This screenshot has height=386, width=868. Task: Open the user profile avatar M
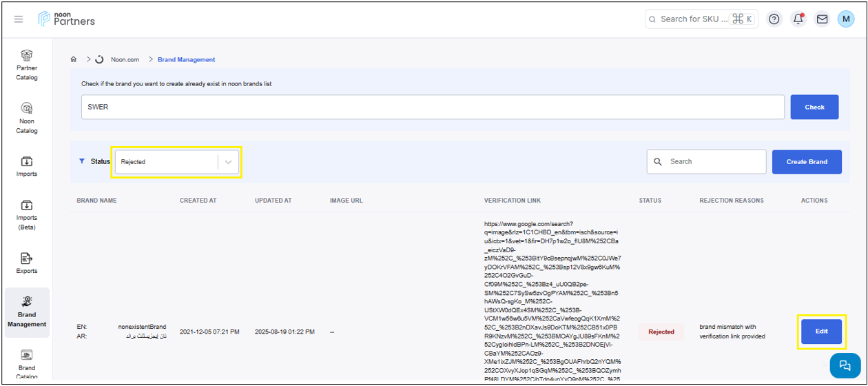845,19
